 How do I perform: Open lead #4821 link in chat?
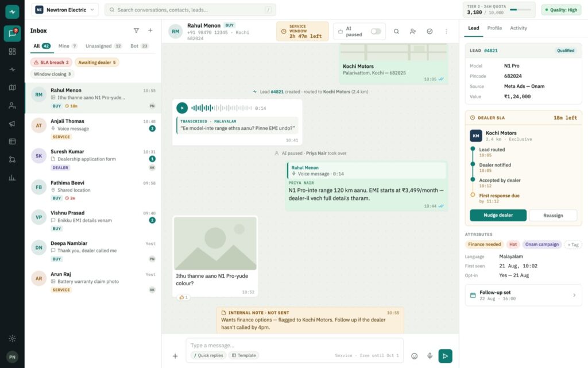point(277,91)
